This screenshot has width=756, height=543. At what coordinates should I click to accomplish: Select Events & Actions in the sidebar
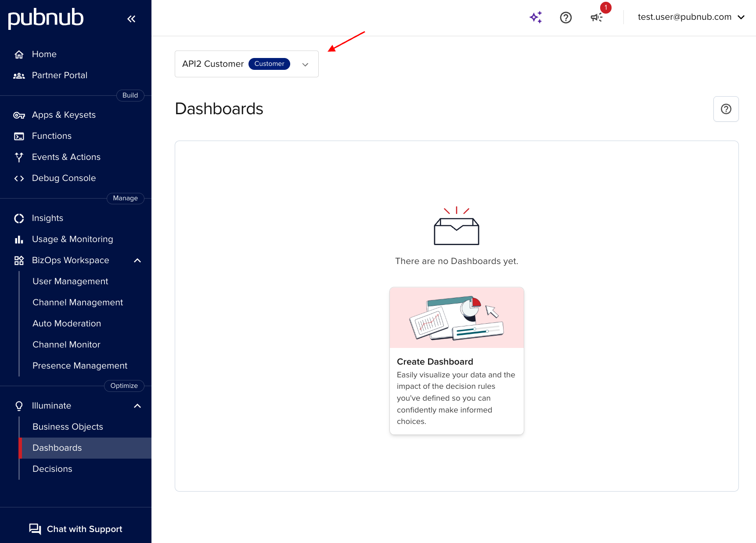point(66,157)
